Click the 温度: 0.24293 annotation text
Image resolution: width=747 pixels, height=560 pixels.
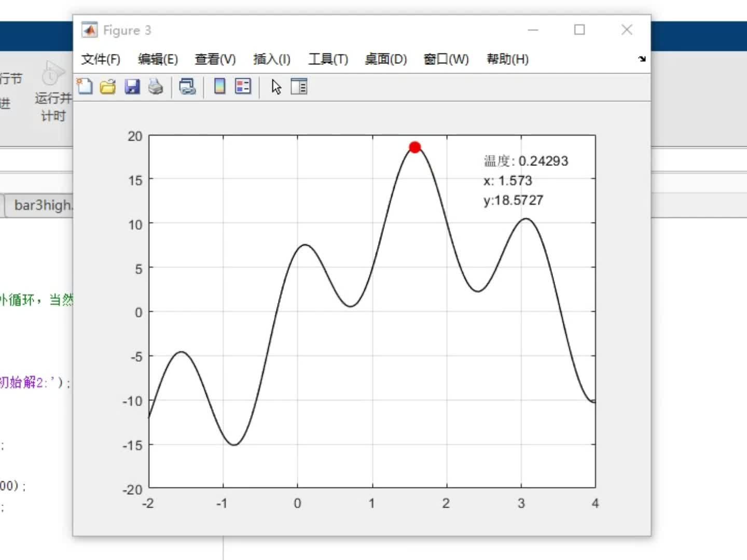click(x=526, y=161)
